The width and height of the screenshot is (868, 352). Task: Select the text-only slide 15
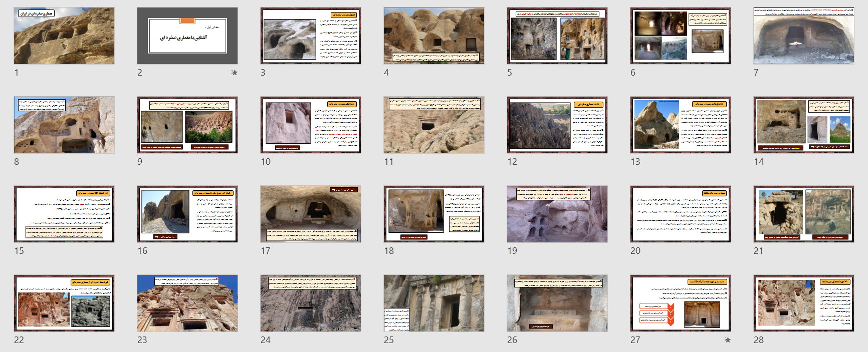point(64,214)
